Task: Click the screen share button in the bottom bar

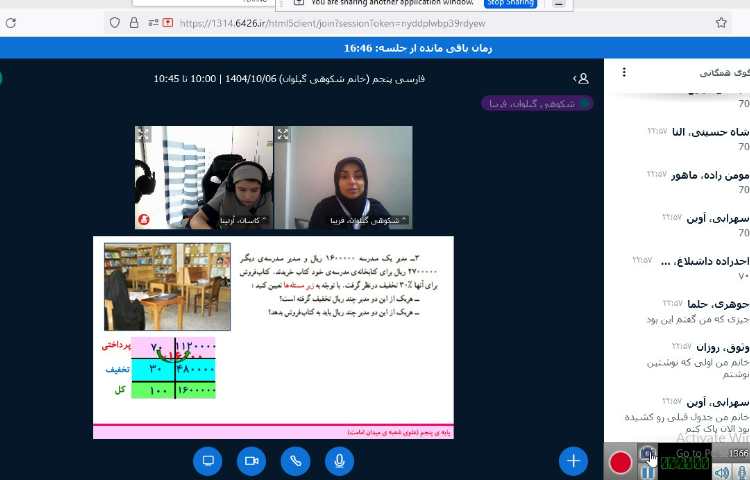Action: click(208, 461)
